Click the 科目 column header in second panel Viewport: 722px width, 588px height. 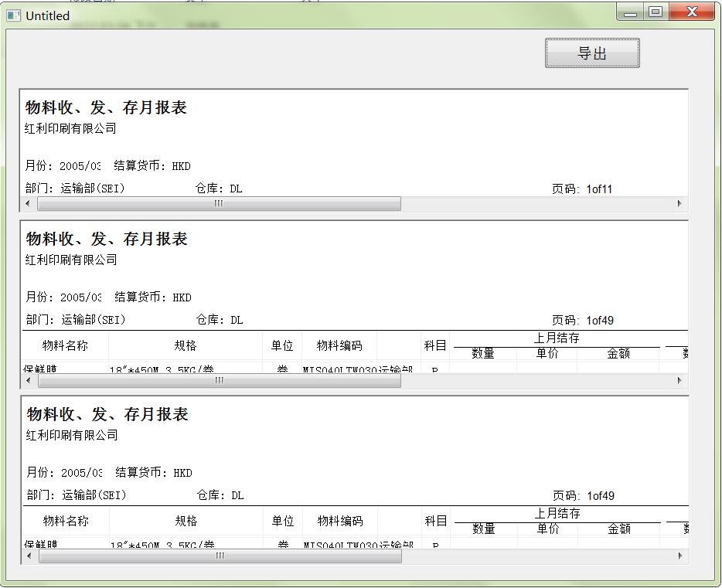coord(435,345)
